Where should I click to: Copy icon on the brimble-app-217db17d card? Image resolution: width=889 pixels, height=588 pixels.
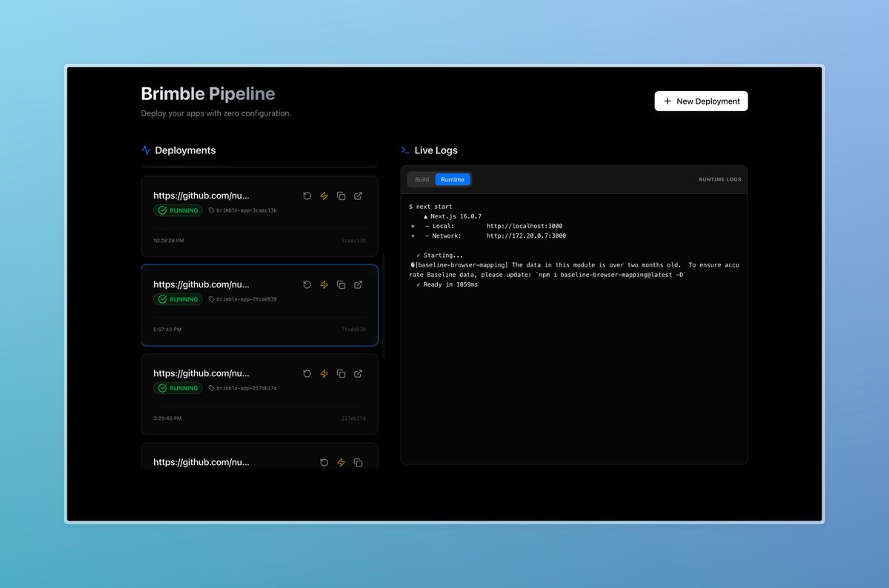coord(341,373)
